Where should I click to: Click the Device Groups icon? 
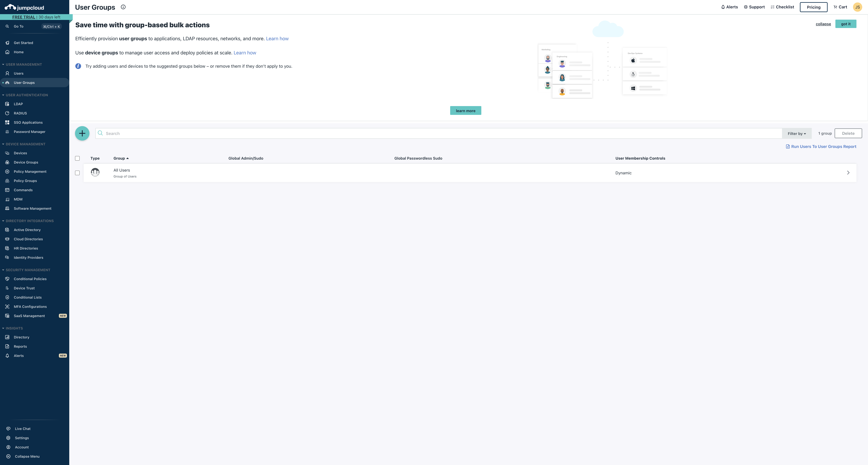point(7,162)
